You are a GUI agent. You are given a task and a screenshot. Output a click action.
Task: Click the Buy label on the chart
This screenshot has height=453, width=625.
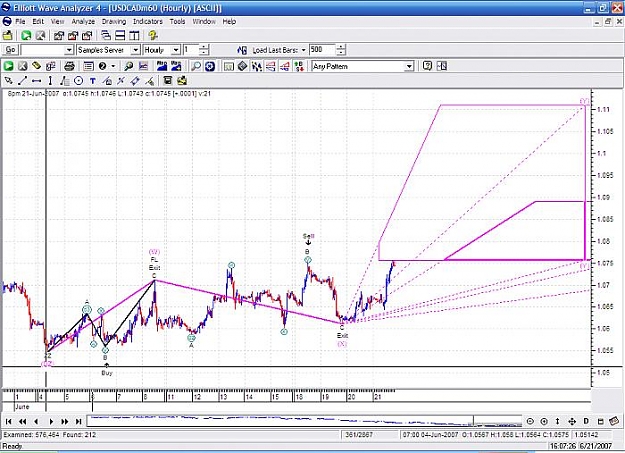point(107,373)
